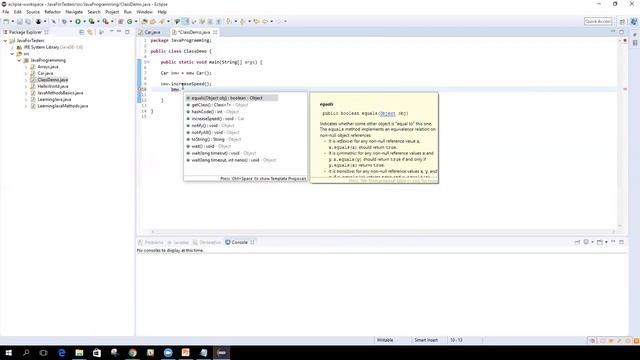Open the Navigate menu
Screen dimensions: 640x360
coord(74,12)
